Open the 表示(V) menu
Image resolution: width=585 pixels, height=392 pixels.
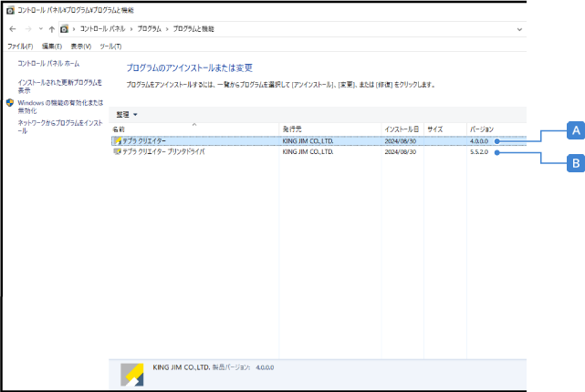click(81, 46)
